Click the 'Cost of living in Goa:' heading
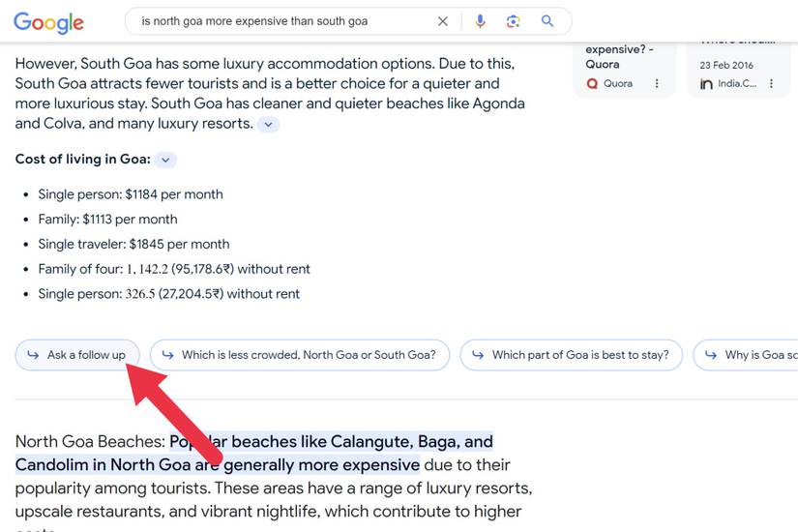Viewport: 798px width, 532px height. [x=83, y=160]
